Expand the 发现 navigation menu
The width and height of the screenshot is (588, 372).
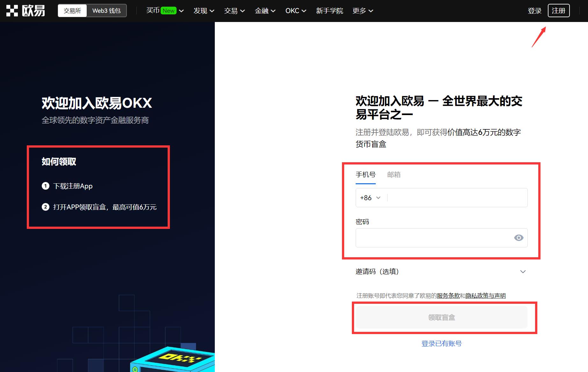pos(204,11)
